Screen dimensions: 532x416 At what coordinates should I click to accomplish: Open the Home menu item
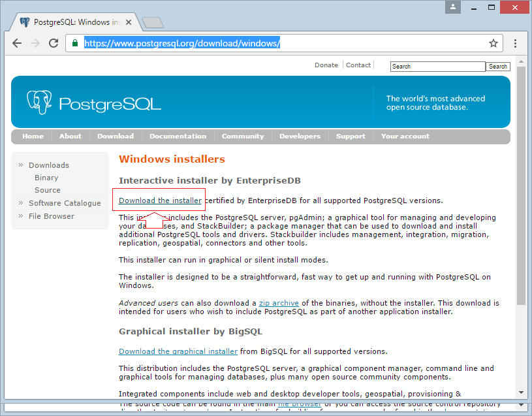point(33,136)
